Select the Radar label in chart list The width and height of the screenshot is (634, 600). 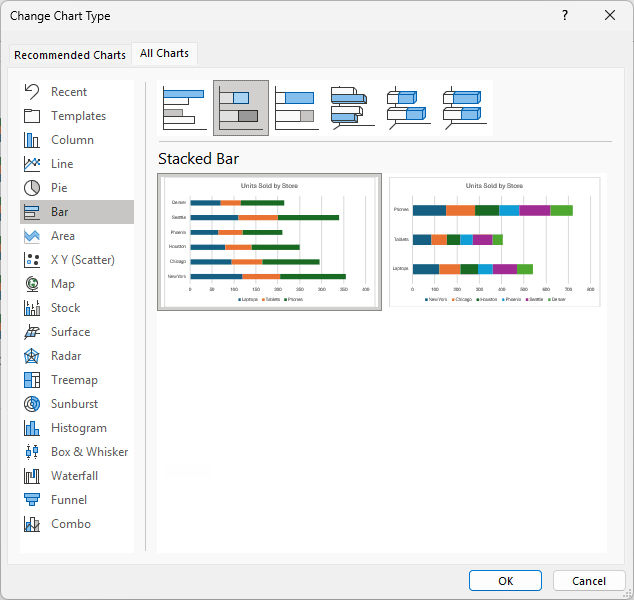pyautogui.click(x=66, y=356)
